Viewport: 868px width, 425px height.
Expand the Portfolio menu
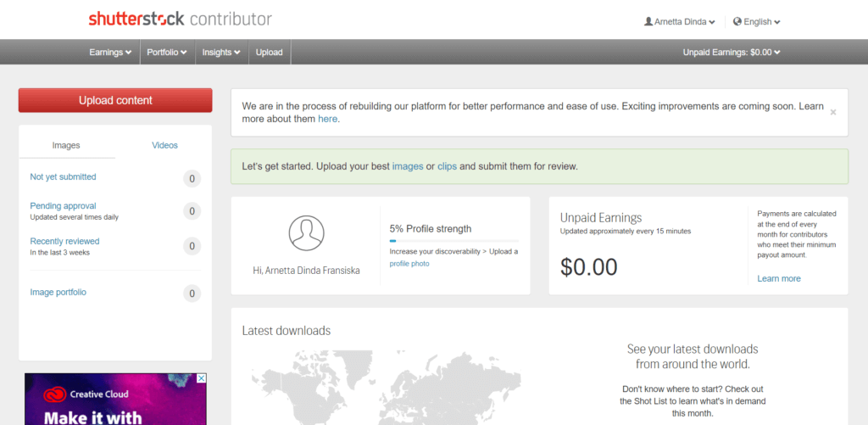(167, 53)
